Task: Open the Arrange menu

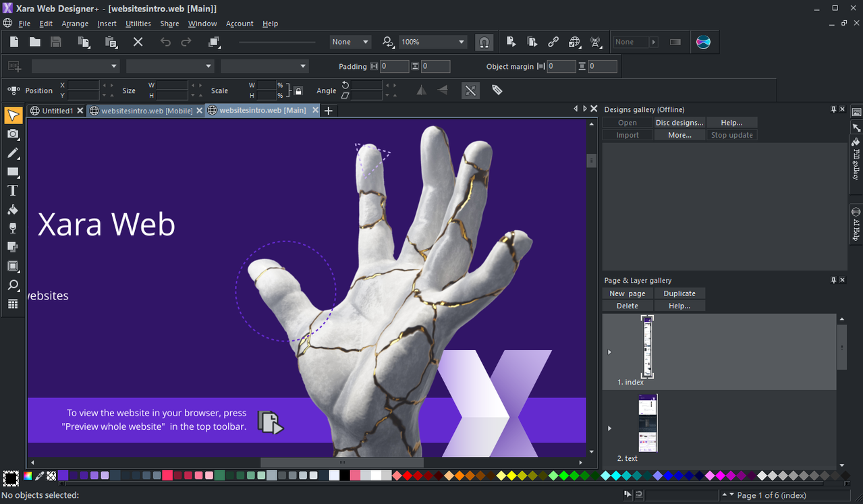Action: tap(75, 24)
